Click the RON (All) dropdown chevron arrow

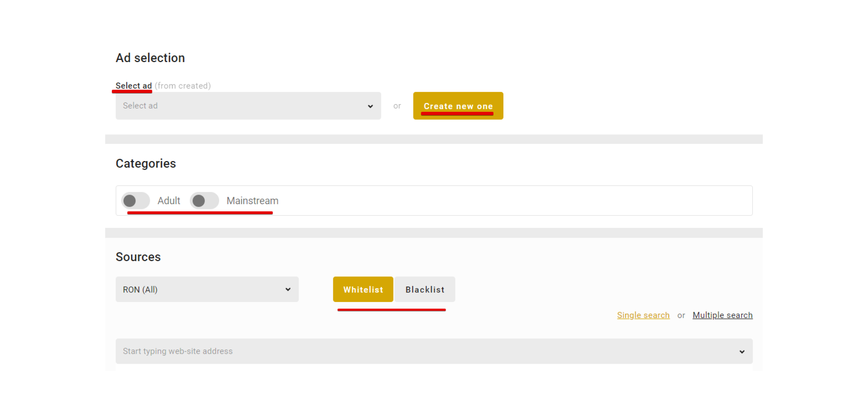tap(288, 290)
